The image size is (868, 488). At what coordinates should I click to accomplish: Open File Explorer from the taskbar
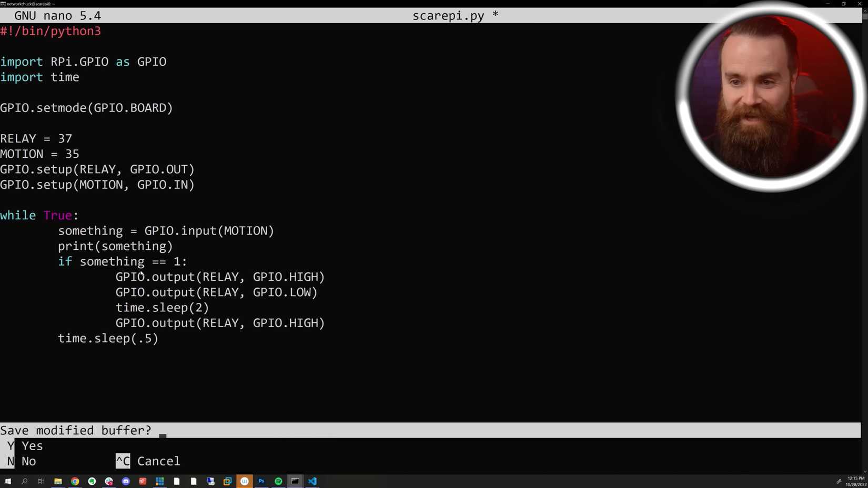coord(58,481)
